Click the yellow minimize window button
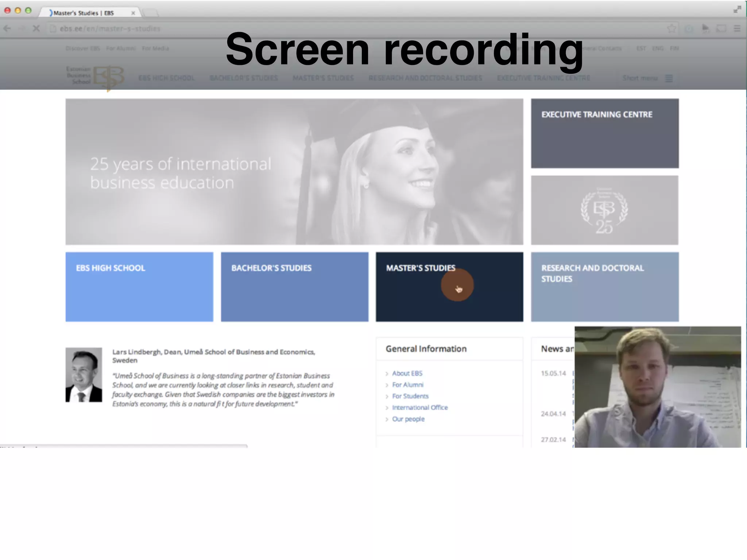Viewport: 747px width, 560px height. 18,10
